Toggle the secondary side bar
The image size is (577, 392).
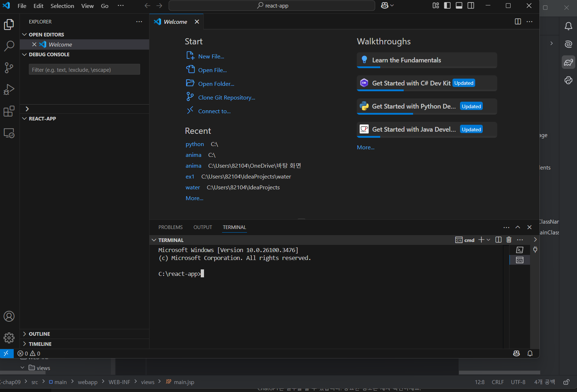pos(471,5)
